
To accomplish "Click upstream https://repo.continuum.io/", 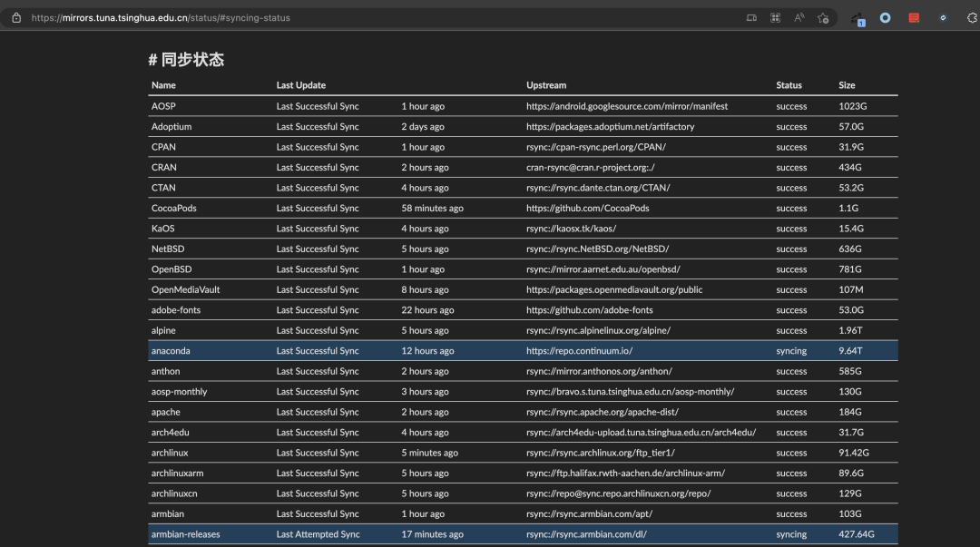I will point(579,351).
